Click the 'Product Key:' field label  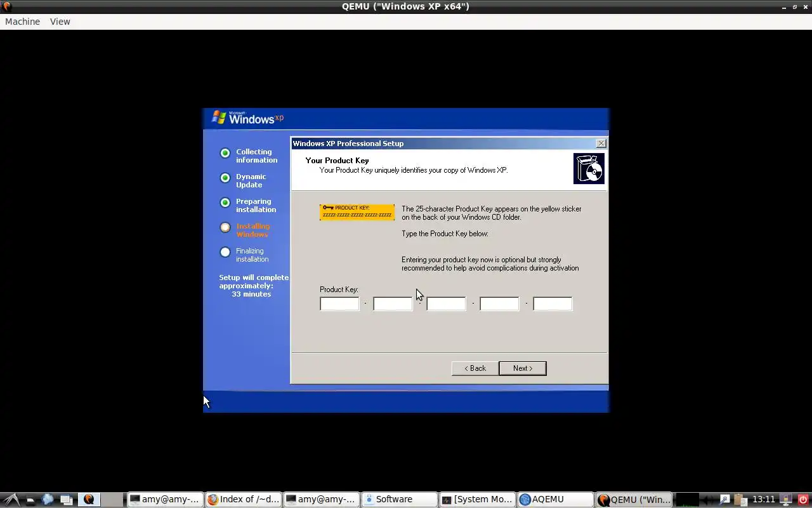[x=339, y=290]
